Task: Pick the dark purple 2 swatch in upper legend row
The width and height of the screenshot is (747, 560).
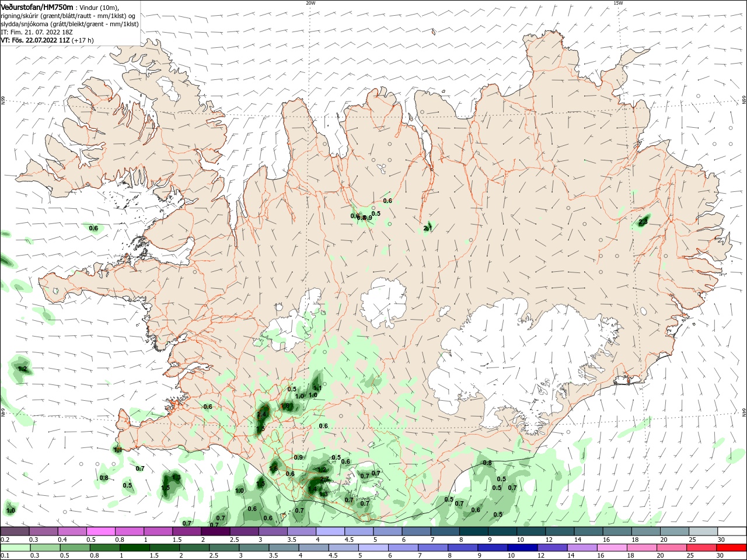Action: coord(215,531)
